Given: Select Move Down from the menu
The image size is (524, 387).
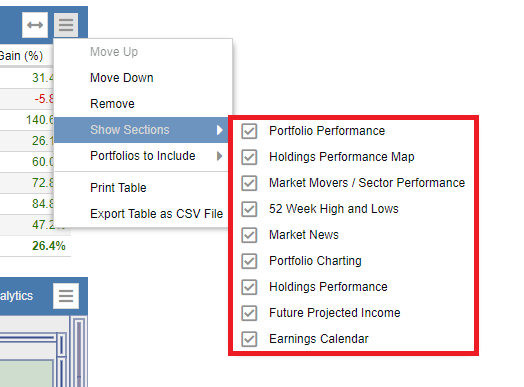Looking at the screenshot, I should [122, 78].
